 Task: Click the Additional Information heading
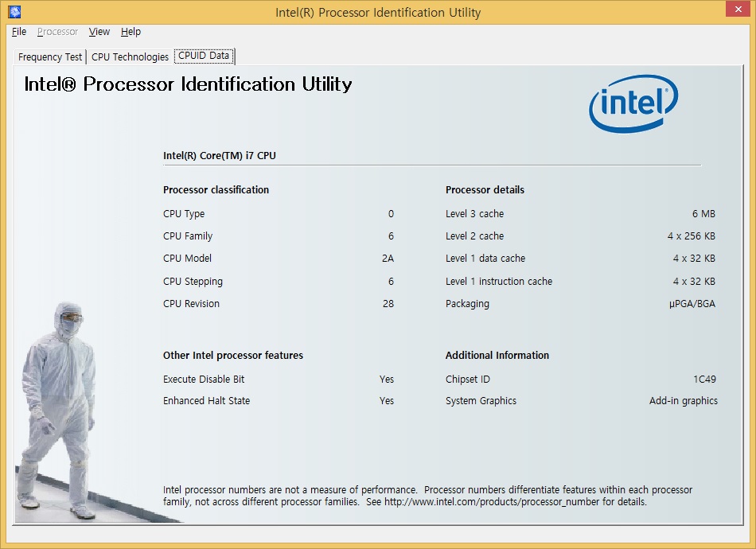(x=497, y=355)
